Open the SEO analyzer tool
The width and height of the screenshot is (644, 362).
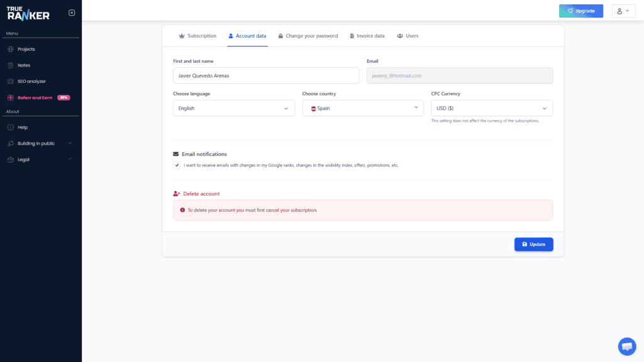click(30, 81)
